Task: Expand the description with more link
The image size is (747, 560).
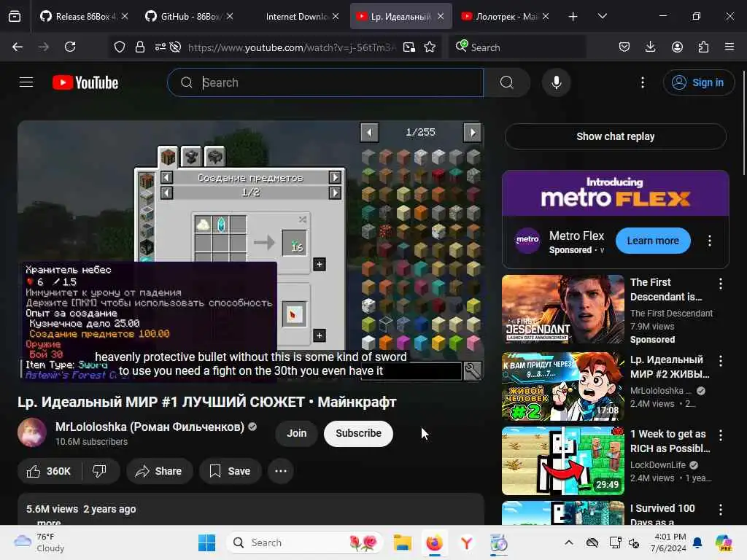Action: tap(49, 522)
